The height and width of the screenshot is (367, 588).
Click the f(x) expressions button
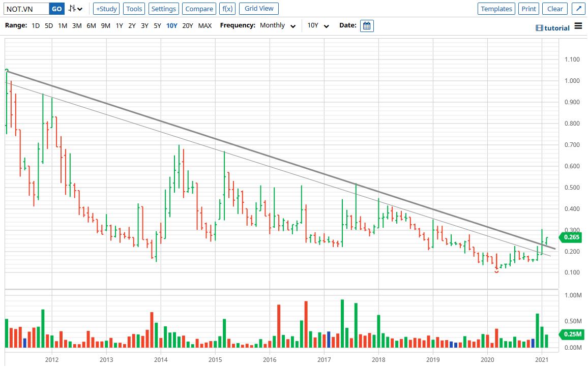[226, 9]
